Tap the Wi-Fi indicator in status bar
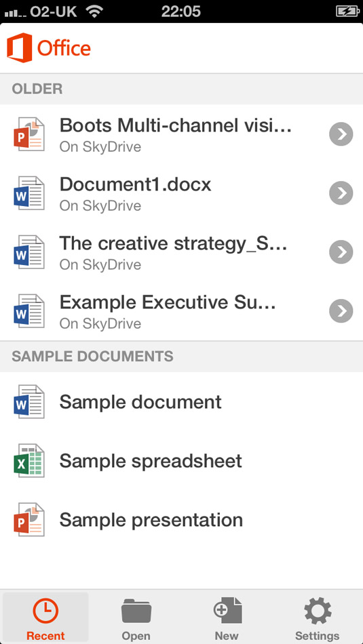The width and height of the screenshot is (363, 644). [x=96, y=11]
